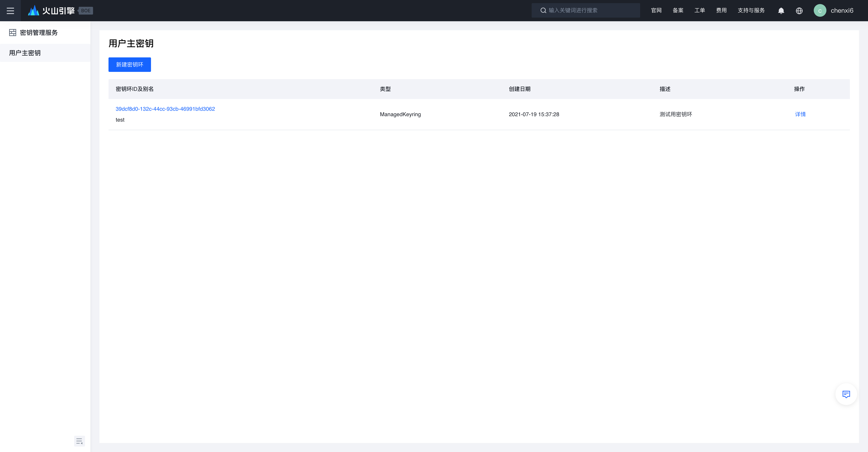
Task: Open the 费用 top menu
Action: pos(722,10)
